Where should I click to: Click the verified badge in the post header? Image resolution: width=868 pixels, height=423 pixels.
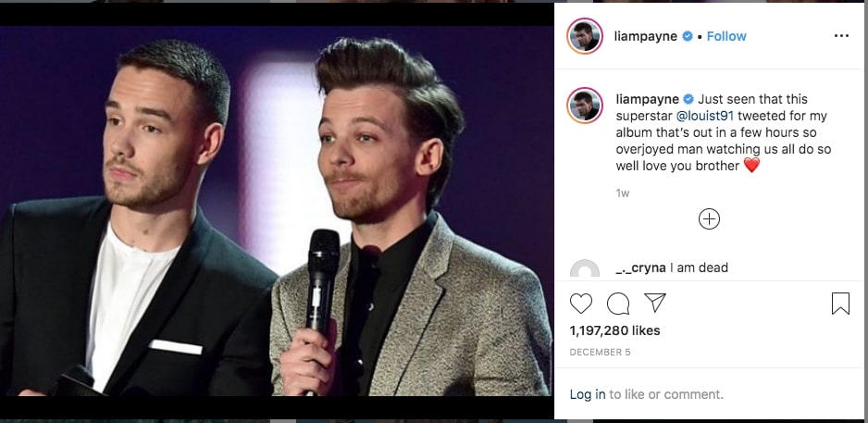coord(688,37)
